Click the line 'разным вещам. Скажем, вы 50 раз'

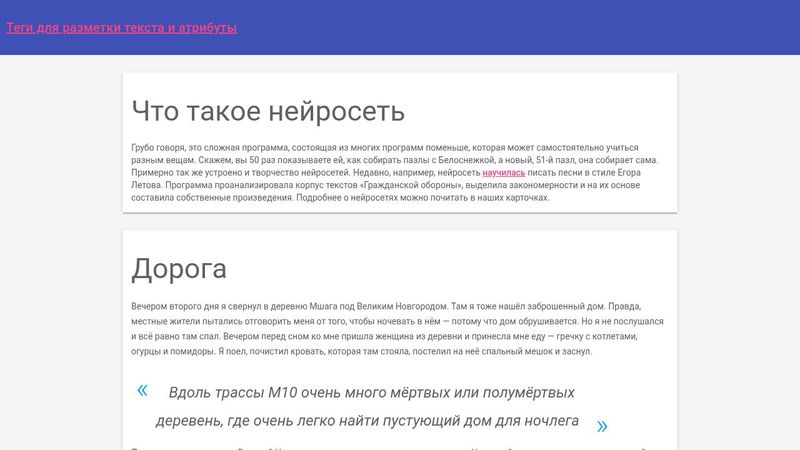coord(395,160)
